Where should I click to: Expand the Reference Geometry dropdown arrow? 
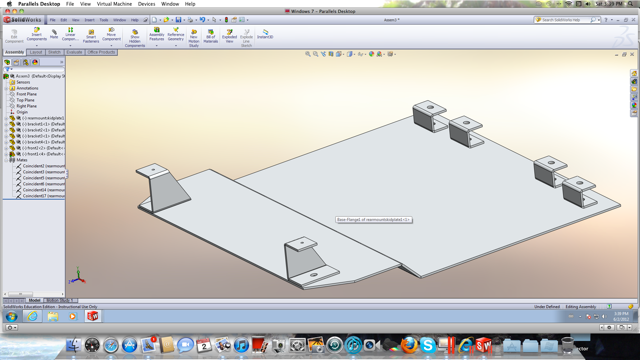pyautogui.click(x=176, y=45)
